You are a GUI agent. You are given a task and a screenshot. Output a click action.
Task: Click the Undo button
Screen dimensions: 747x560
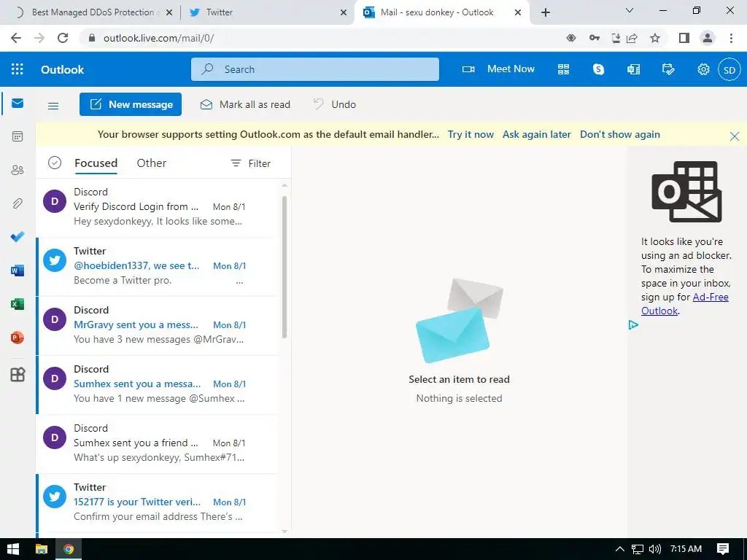tap(334, 104)
